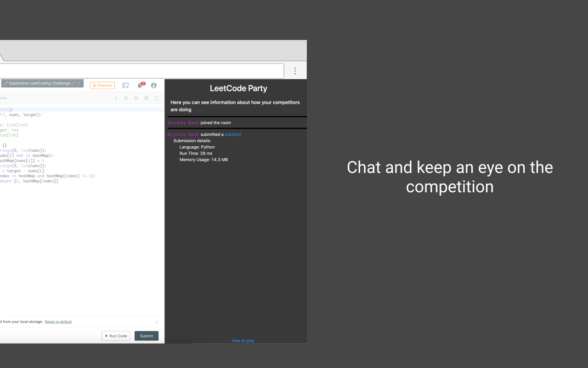Click the editor info icon
This screenshot has width=588, height=368.
[x=116, y=98]
